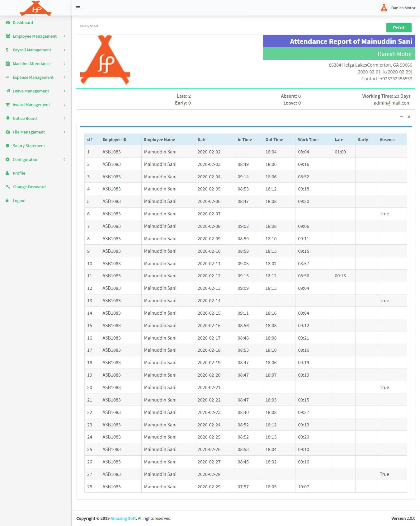This screenshot has width=420, height=526.
Task: Expand the Expense Management submenu chevron
Action: tap(64, 77)
